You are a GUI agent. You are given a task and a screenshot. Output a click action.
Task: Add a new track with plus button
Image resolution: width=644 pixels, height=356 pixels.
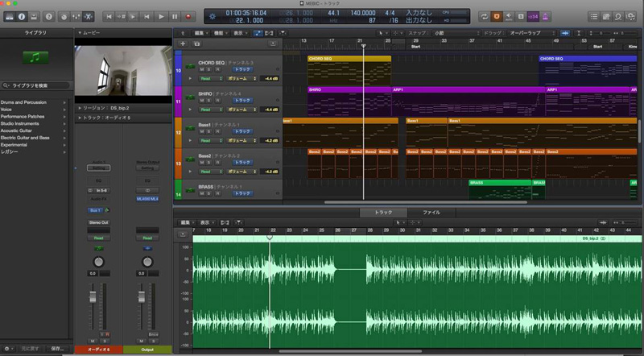tap(183, 43)
